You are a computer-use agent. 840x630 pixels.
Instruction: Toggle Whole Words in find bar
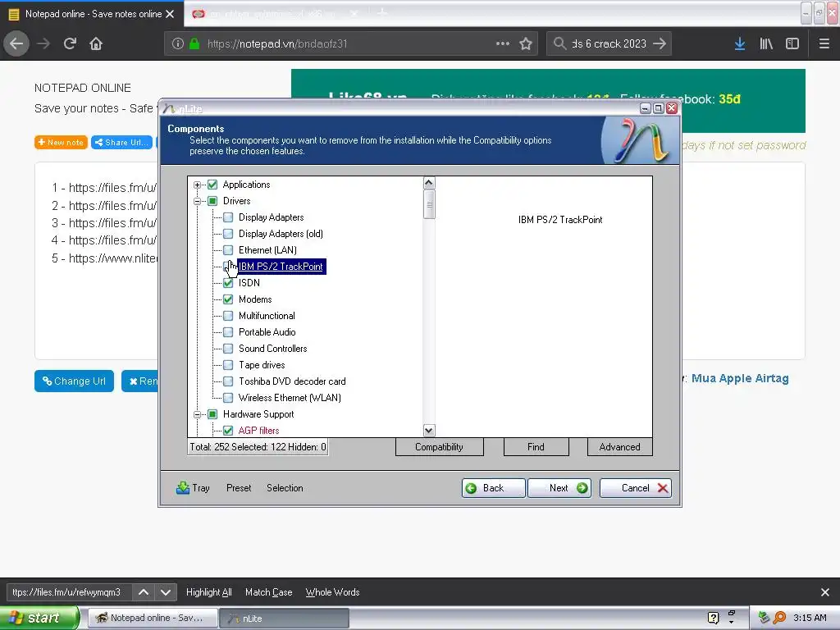click(333, 592)
